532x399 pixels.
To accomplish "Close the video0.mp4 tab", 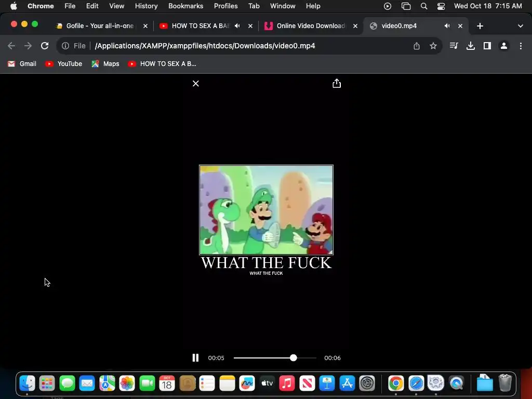I will [x=460, y=26].
